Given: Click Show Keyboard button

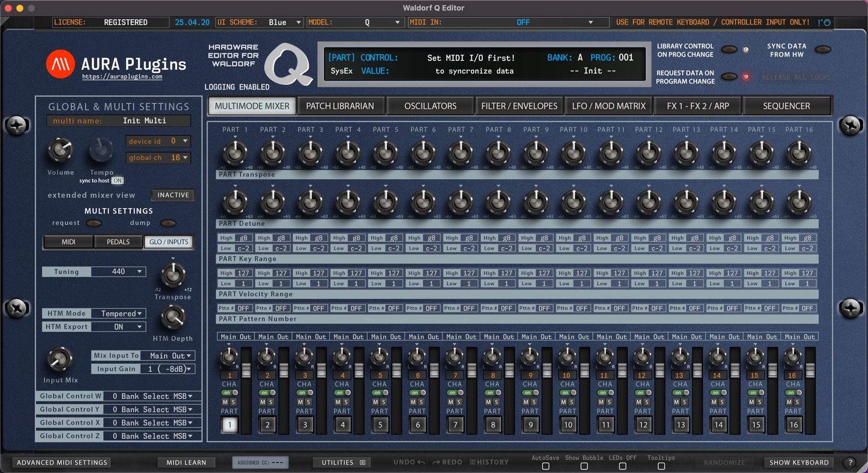Looking at the screenshot, I should click(799, 463).
